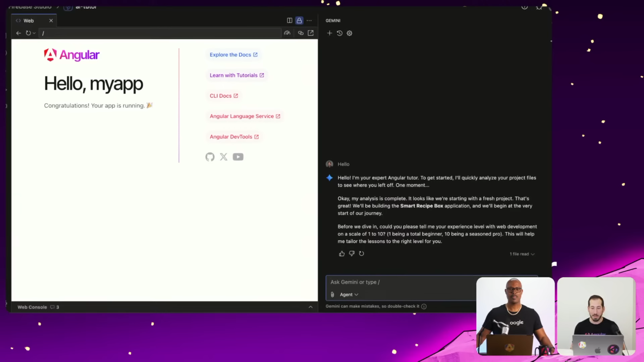Open the preview options menu with three dots
Image resolution: width=644 pixels, height=362 pixels.
[309, 20]
